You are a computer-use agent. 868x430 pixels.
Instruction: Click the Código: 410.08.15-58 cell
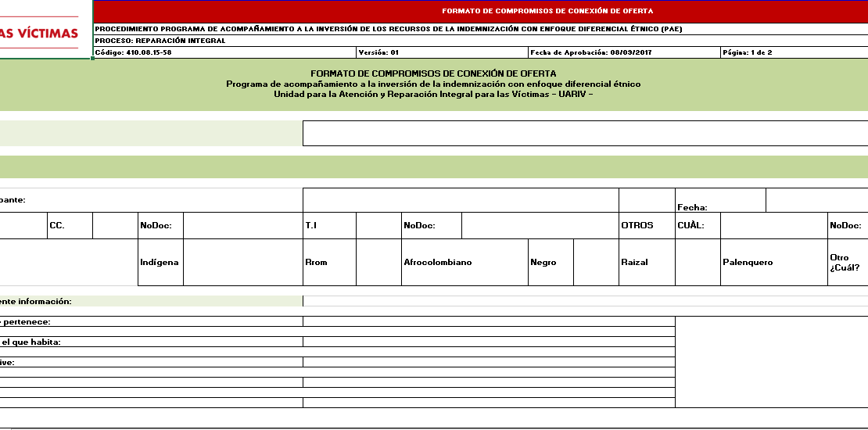tap(224, 52)
